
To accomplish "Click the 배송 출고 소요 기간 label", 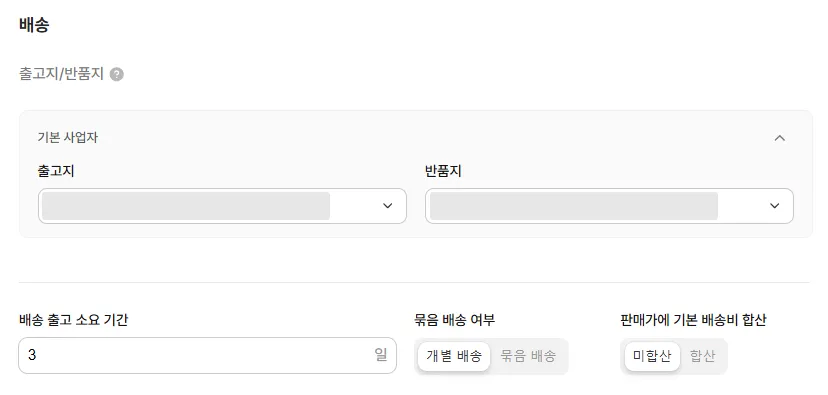I will click(x=73, y=320).
